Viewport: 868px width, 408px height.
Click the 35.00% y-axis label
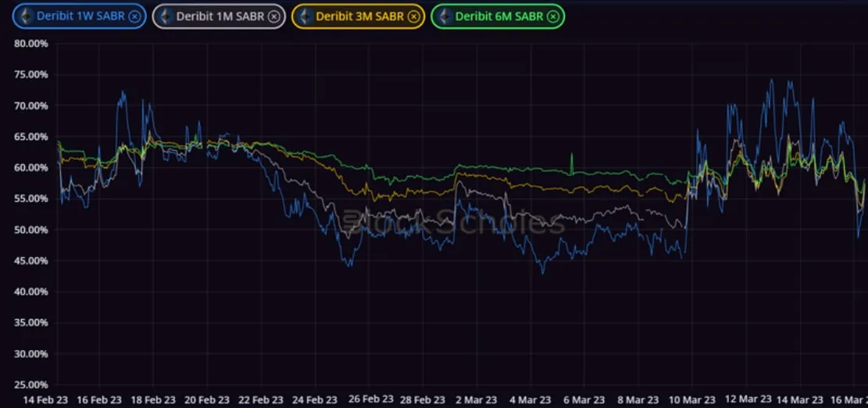coord(31,322)
